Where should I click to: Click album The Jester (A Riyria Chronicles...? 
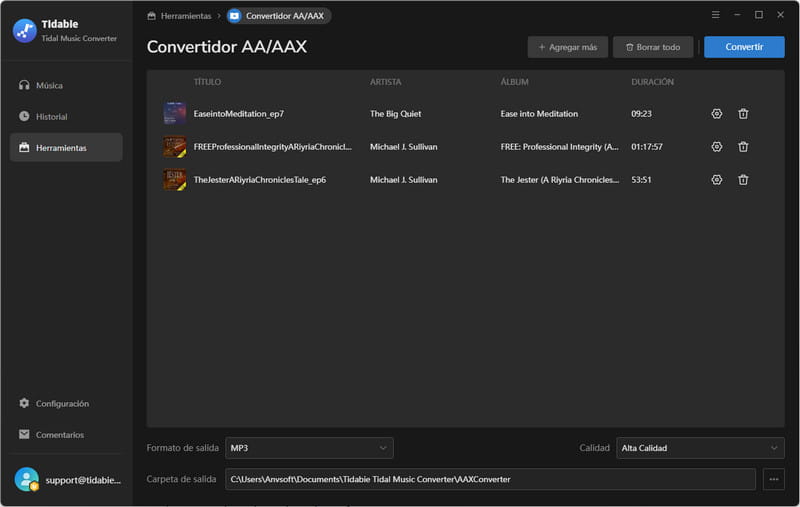tap(559, 180)
